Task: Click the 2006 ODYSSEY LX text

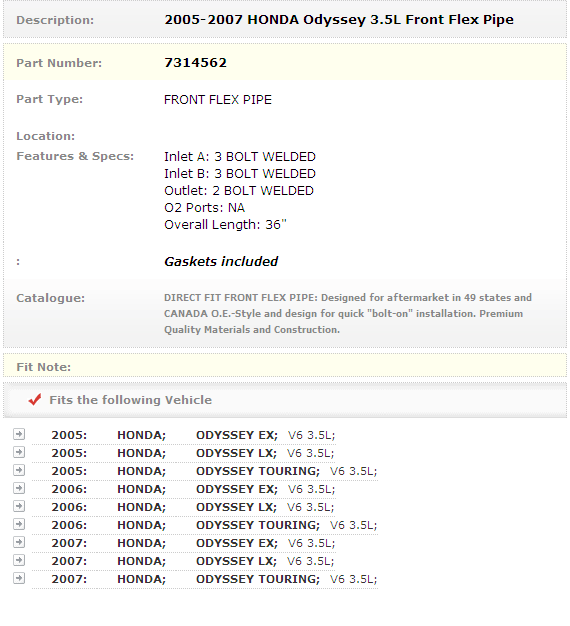Action: (x=236, y=507)
